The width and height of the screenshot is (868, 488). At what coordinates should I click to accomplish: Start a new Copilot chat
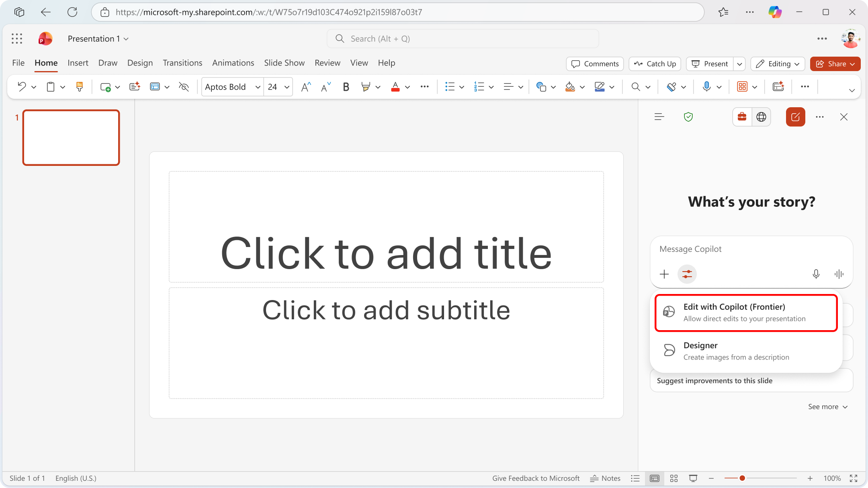coord(795,117)
